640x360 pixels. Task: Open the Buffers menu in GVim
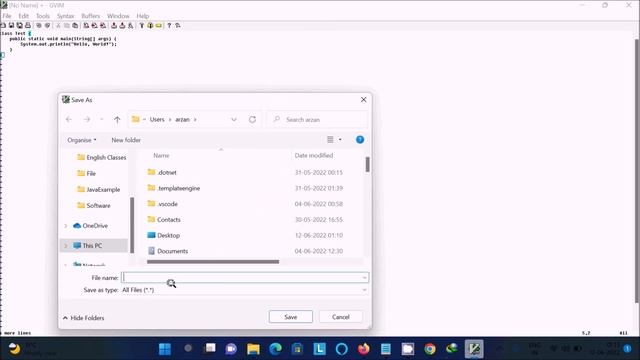pos(91,16)
